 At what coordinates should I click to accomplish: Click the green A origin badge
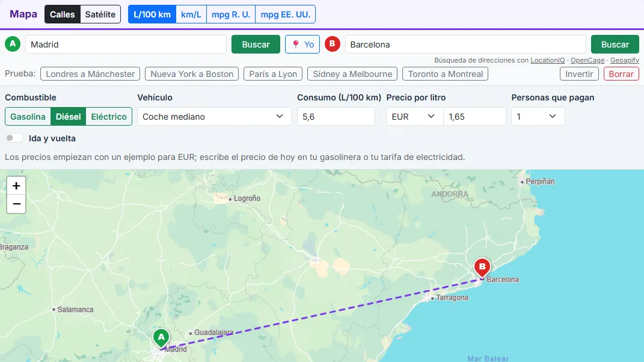coord(13,44)
